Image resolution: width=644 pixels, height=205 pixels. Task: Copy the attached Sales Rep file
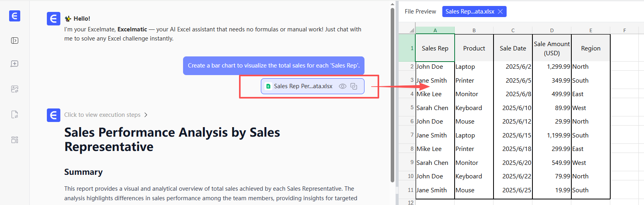coord(354,86)
